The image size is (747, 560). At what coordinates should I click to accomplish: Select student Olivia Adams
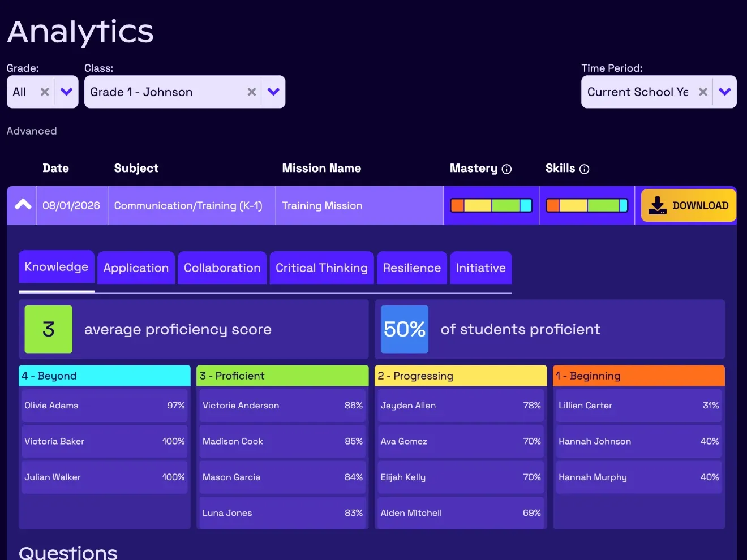tap(105, 406)
